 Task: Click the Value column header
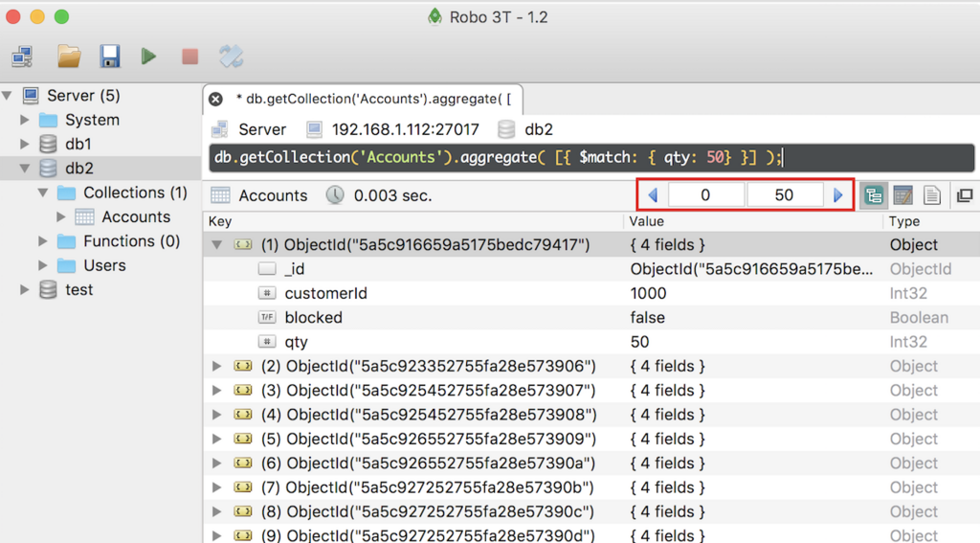753,221
